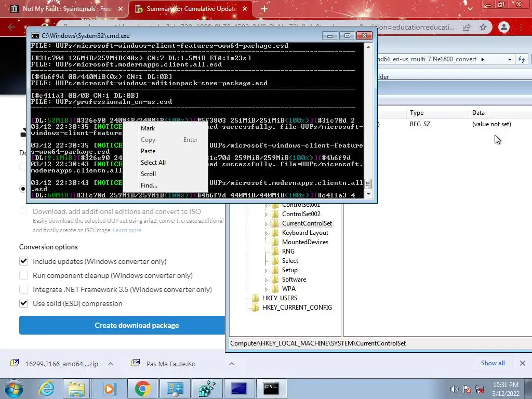The height and width of the screenshot is (399, 532).
Task: Open the Explorer address bar history dropdown
Action: [x=510, y=59]
